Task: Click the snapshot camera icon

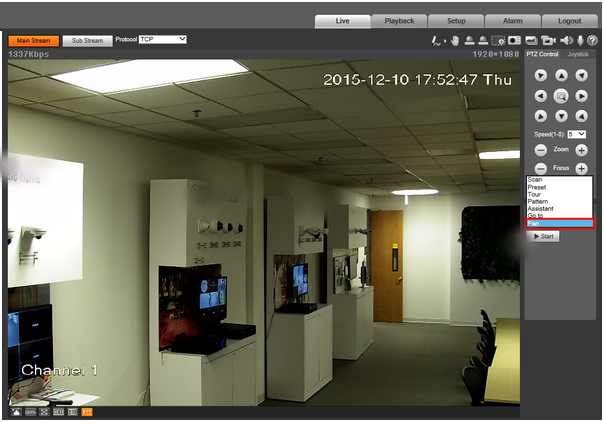Action: coord(514,40)
